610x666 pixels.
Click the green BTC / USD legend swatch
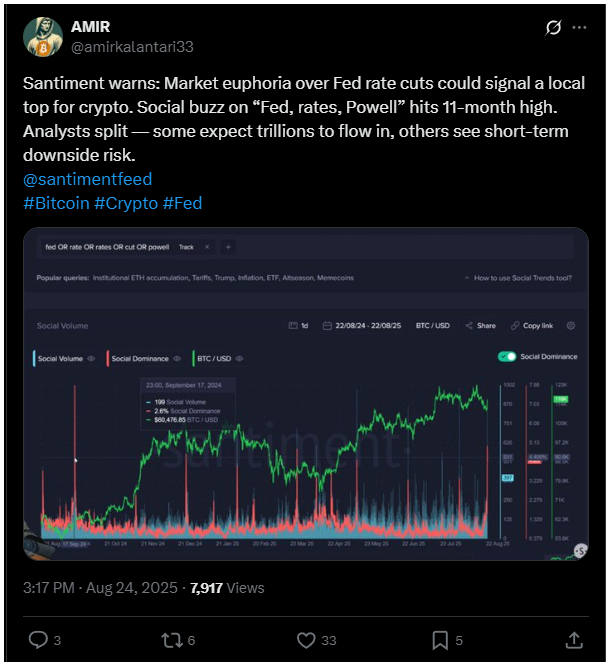194,358
